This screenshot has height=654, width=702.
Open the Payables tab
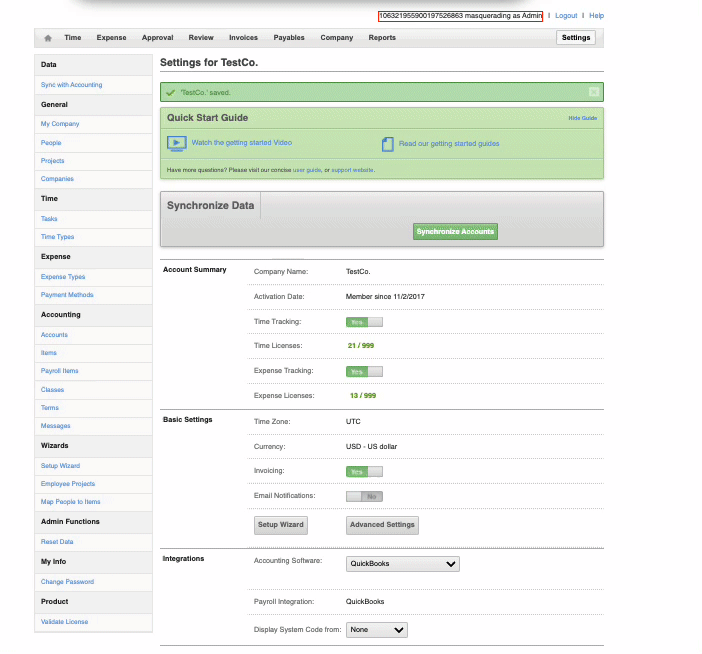click(289, 38)
